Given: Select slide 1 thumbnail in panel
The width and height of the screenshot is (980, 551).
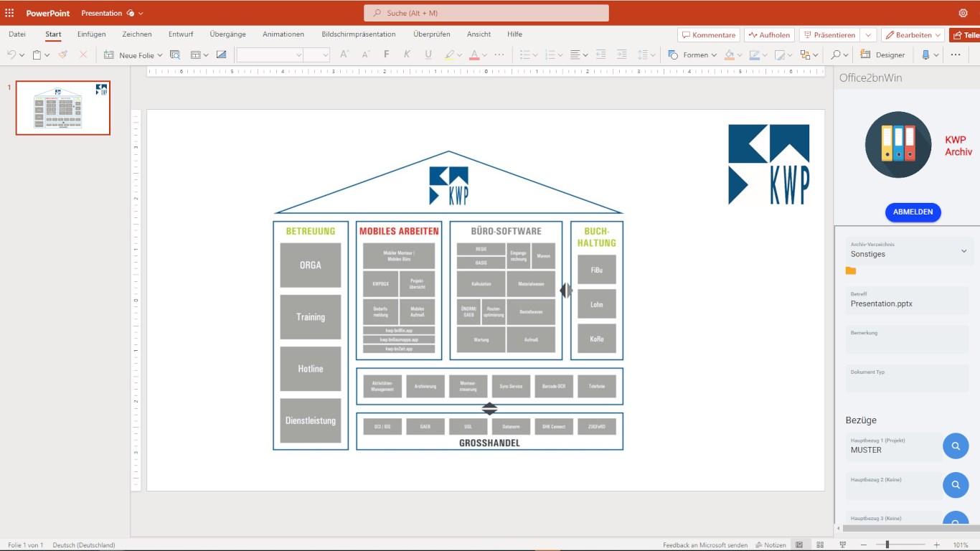Looking at the screenshot, I should tap(63, 108).
